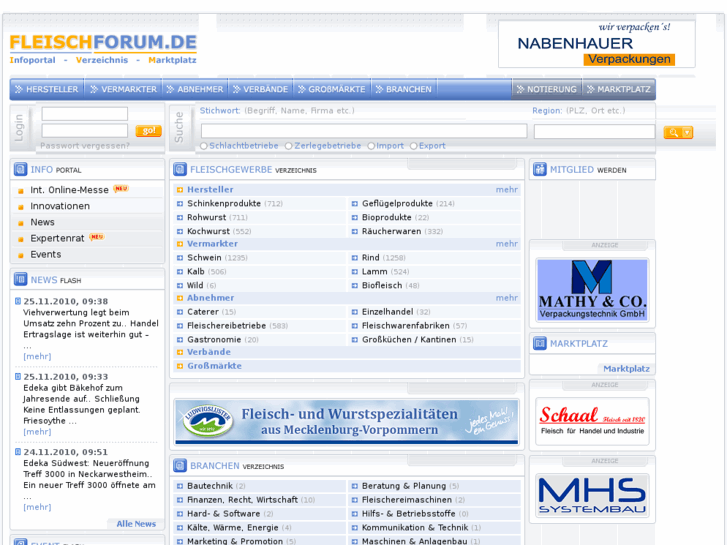
Task: Click the Passwort vergessen? link
Action: point(85,146)
